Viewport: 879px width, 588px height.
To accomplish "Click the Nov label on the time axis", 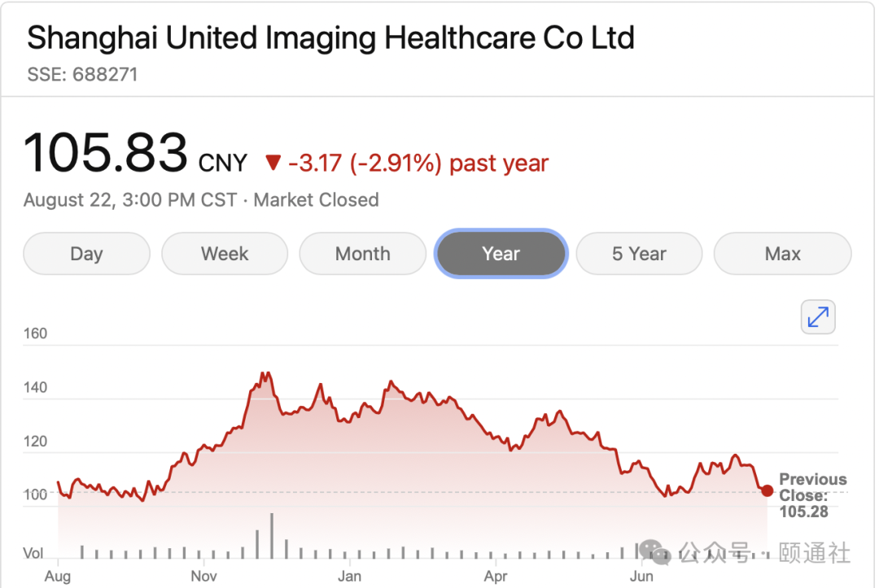I will click(x=204, y=576).
